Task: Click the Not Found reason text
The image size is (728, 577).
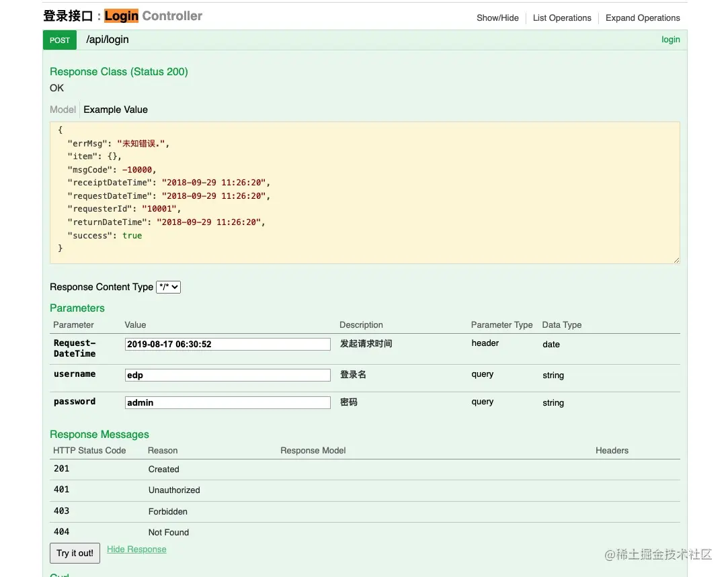Action: pyautogui.click(x=169, y=532)
